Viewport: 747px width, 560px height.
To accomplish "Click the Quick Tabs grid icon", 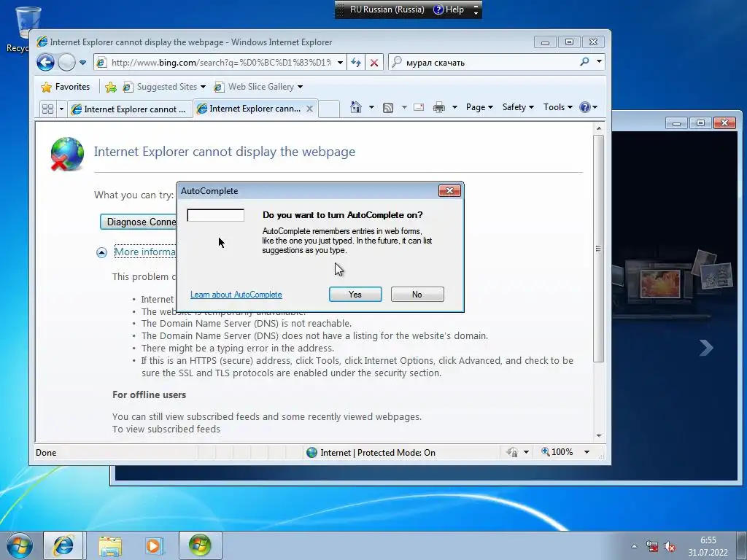I will click(47, 109).
